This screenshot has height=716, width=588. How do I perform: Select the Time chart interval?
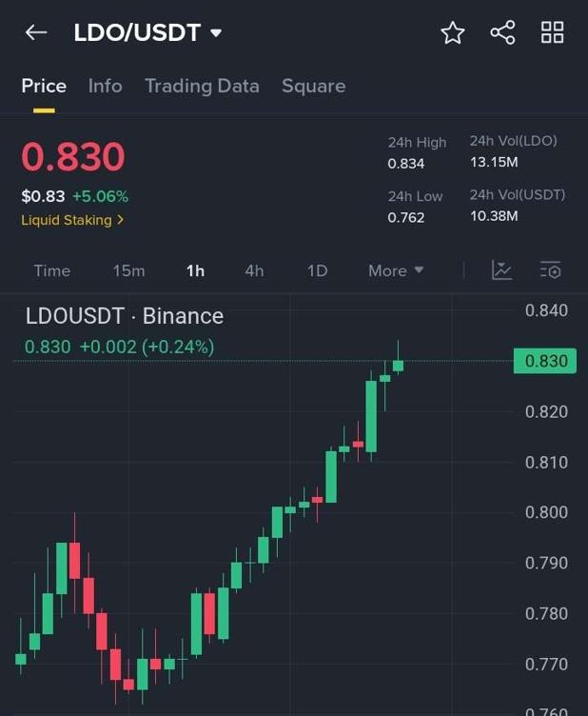(x=52, y=270)
